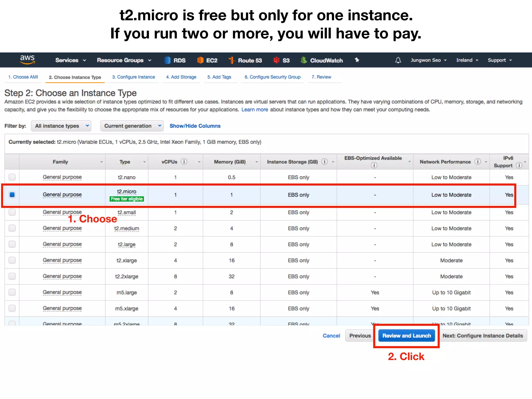
Task: Click the t2.xlarge type cell
Action: 127,261
